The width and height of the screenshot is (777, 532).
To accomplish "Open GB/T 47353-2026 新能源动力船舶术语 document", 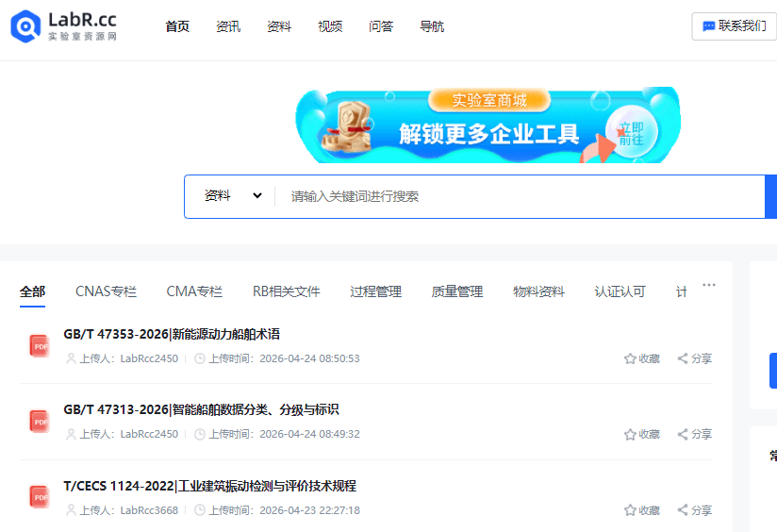I will (x=172, y=334).
